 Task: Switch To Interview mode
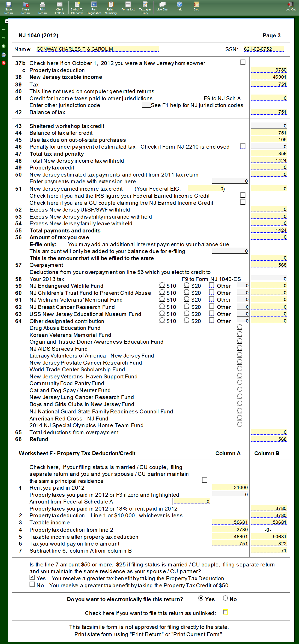pos(77,8)
